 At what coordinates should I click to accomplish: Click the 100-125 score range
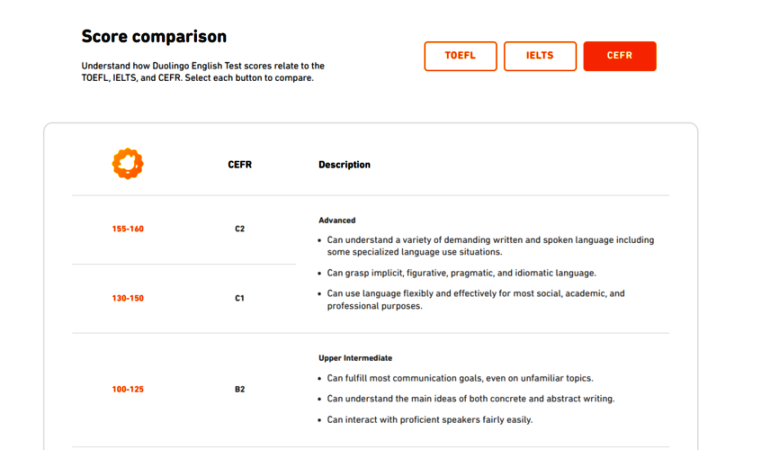pos(128,389)
